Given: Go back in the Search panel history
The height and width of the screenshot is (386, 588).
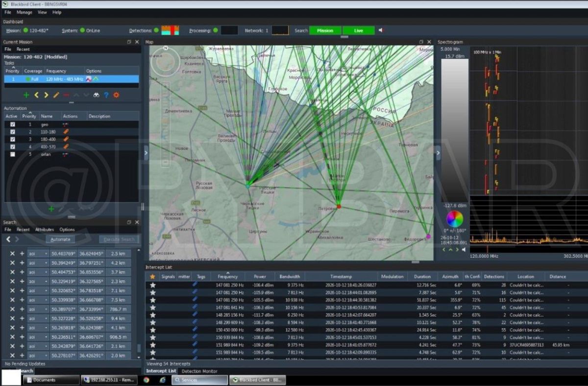Looking at the screenshot, I should 8,239.
